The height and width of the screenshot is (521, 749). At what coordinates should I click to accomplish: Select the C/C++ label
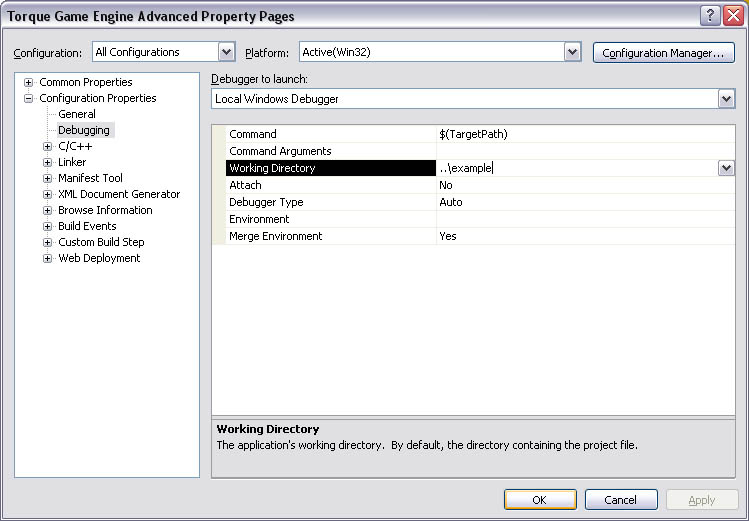pyautogui.click(x=75, y=146)
